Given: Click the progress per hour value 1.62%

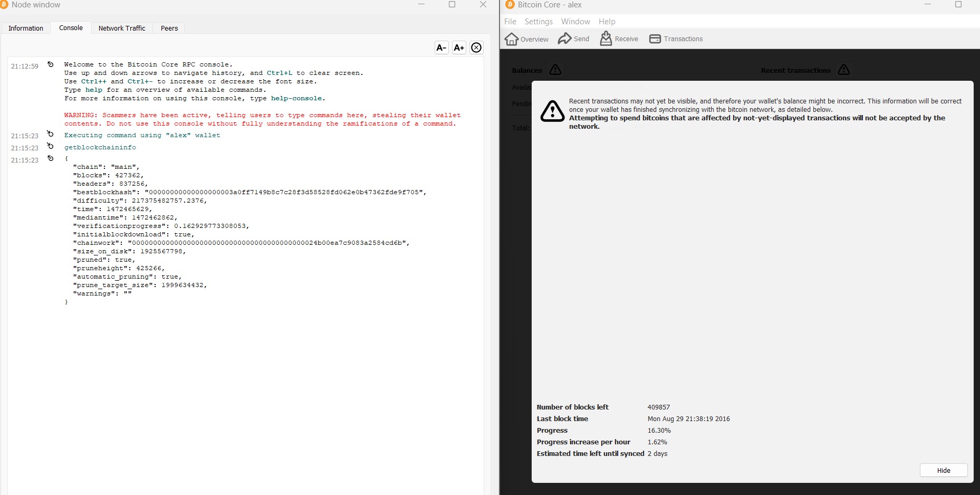Looking at the screenshot, I should click(657, 442).
